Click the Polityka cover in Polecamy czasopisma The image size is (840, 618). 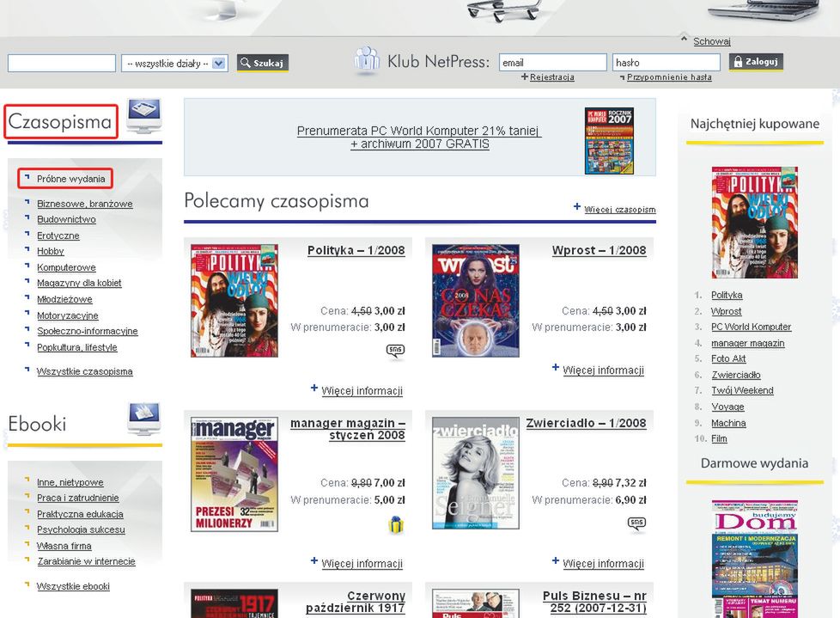click(234, 301)
